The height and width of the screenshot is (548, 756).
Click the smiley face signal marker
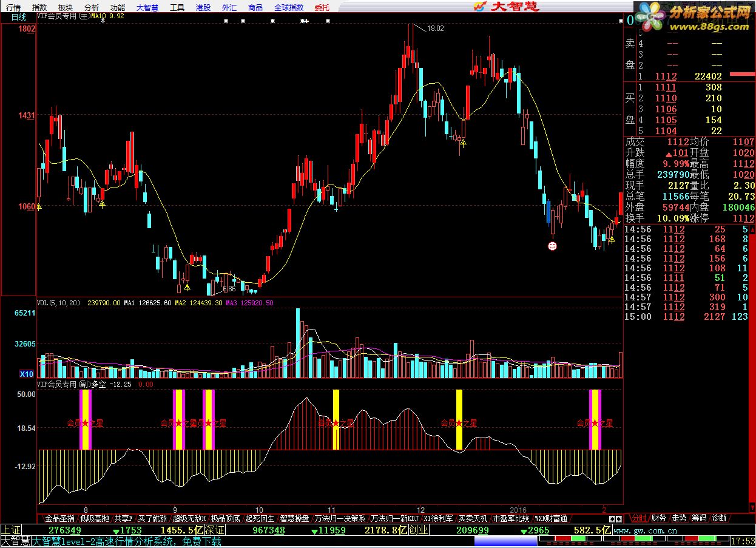[552, 246]
